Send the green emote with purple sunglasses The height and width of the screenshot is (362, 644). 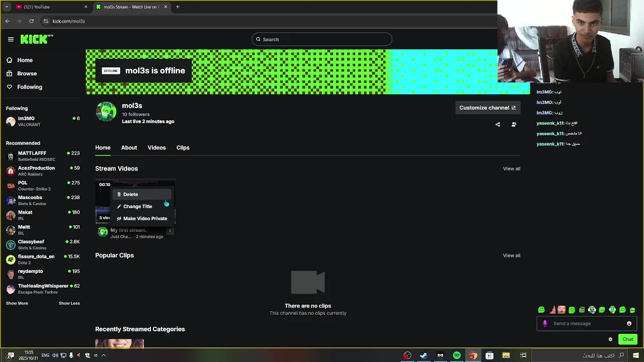click(x=592, y=310)
